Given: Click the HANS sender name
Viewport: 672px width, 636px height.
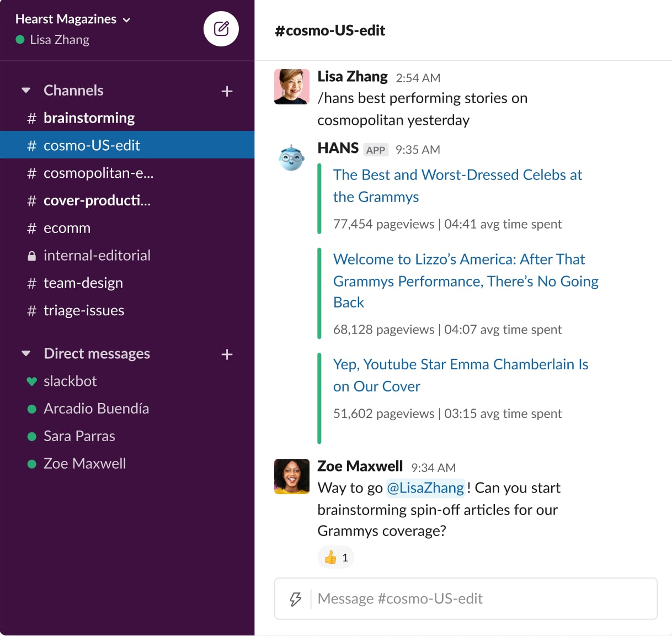Looking at the screenshot, I should (x=338, y=148).
